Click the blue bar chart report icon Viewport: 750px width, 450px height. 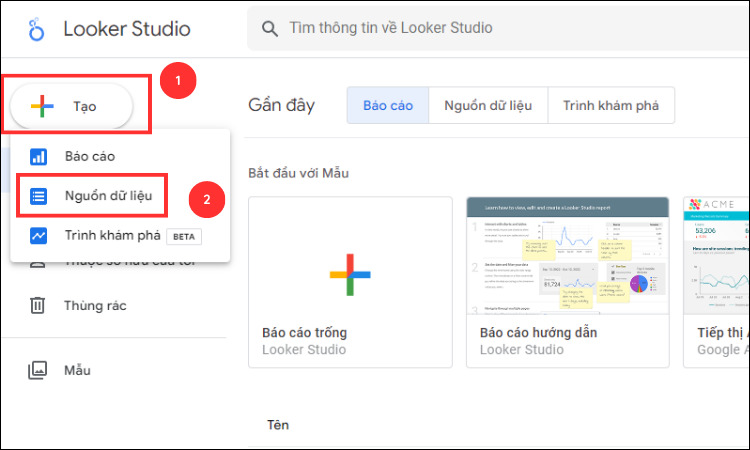[38, 156]
